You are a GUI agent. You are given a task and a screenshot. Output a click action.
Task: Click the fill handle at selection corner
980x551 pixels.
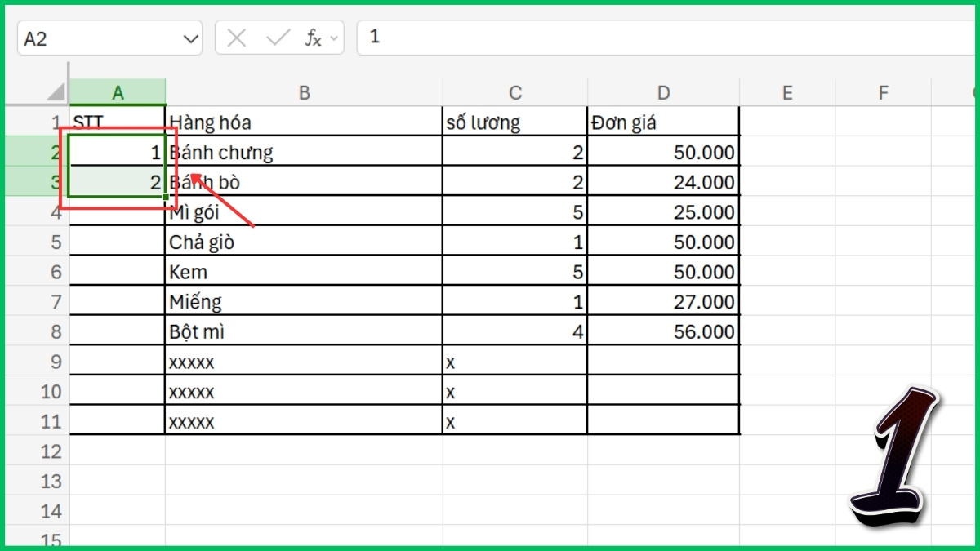pyautogui.click(x=166, y=197)
